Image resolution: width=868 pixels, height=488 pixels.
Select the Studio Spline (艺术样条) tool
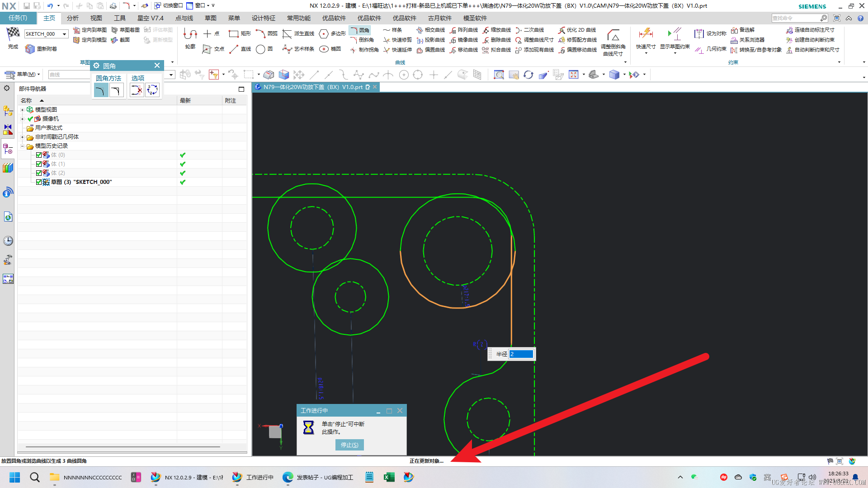pyautogui.click(x=298, y=49)
